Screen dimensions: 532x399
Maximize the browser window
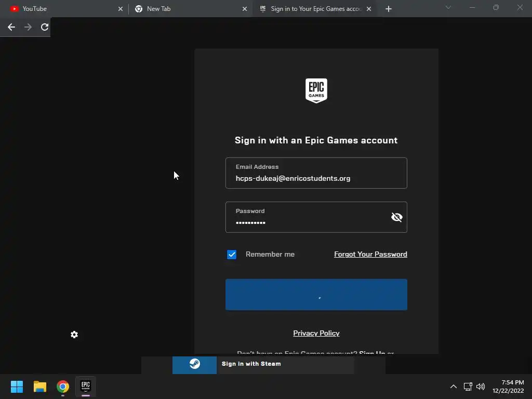point(496,7)
